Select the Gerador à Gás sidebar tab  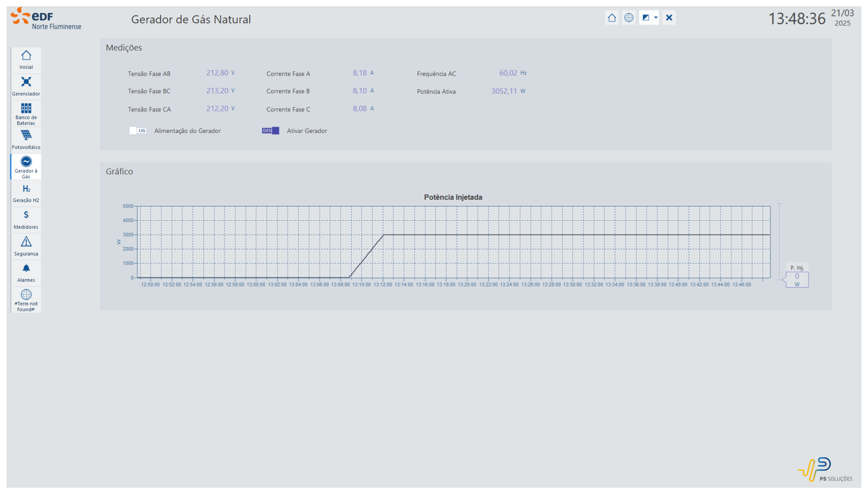pos(26,167)
